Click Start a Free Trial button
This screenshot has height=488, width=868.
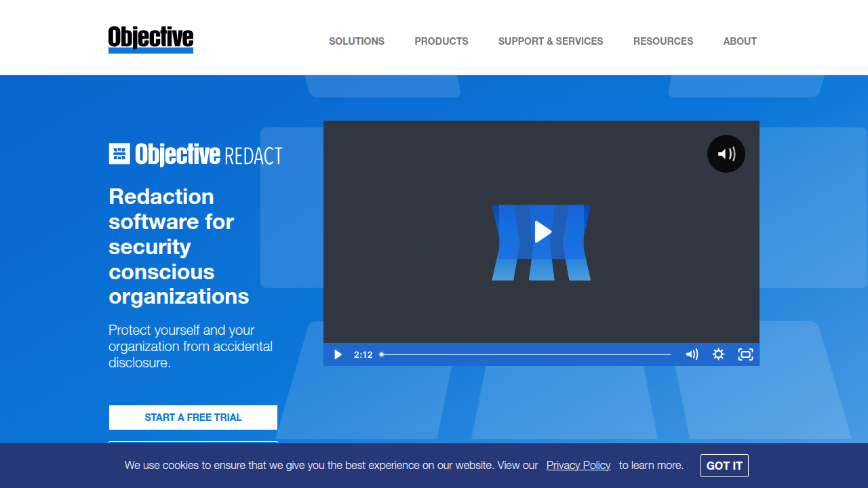[193, 418]
